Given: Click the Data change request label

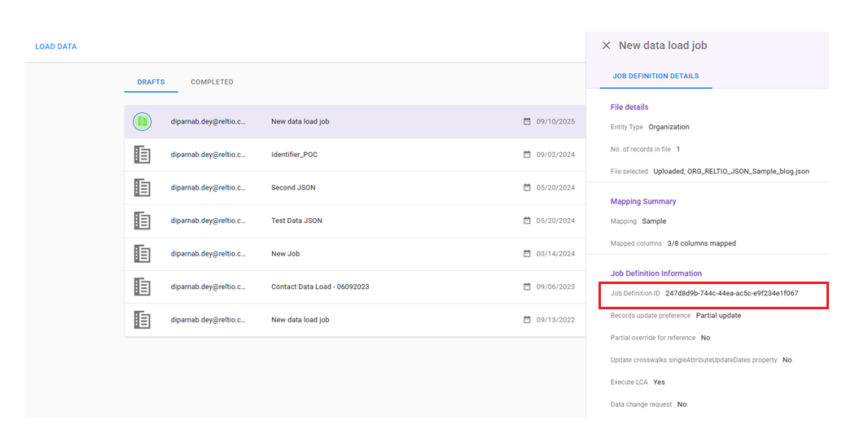Looking at the screenshot, I should point(641,404).
